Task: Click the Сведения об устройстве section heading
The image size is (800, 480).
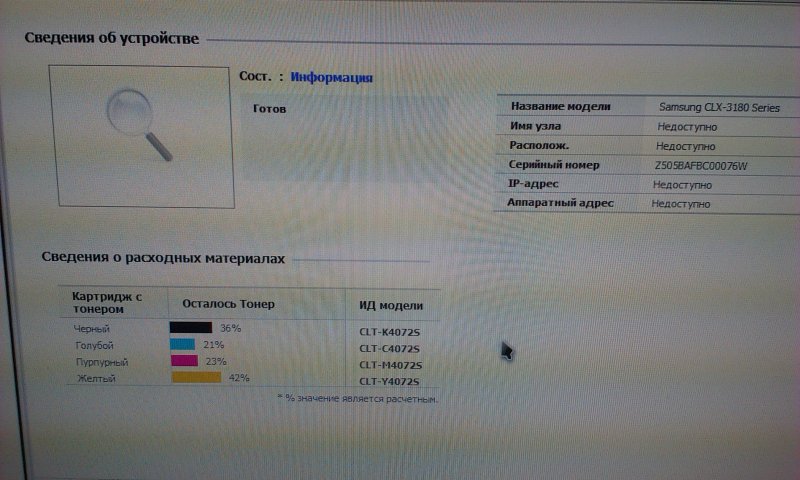Action: coord(111,38)
